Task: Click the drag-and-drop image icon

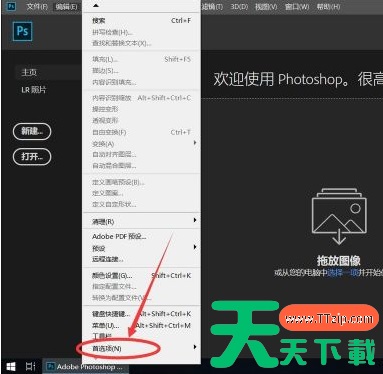Action: point(339,217)
